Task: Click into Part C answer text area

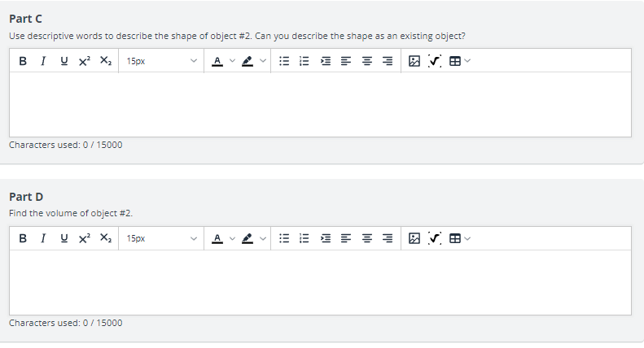Action: 320,105
